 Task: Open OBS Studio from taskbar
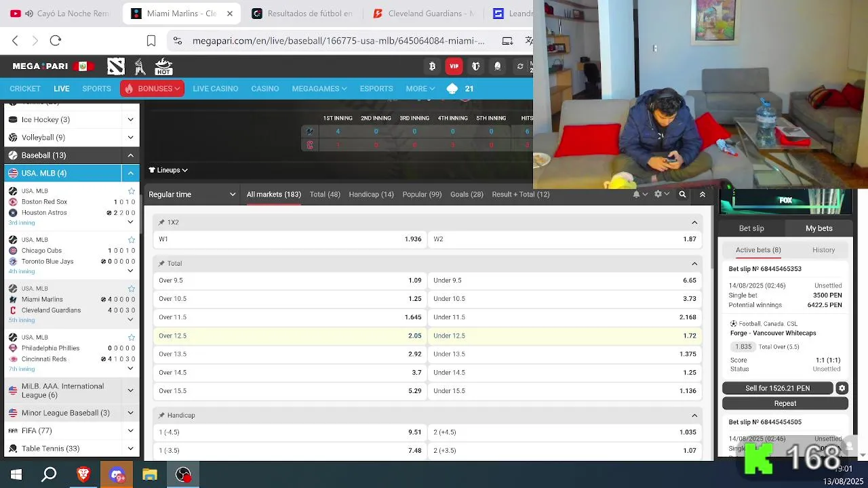(183, 474)
